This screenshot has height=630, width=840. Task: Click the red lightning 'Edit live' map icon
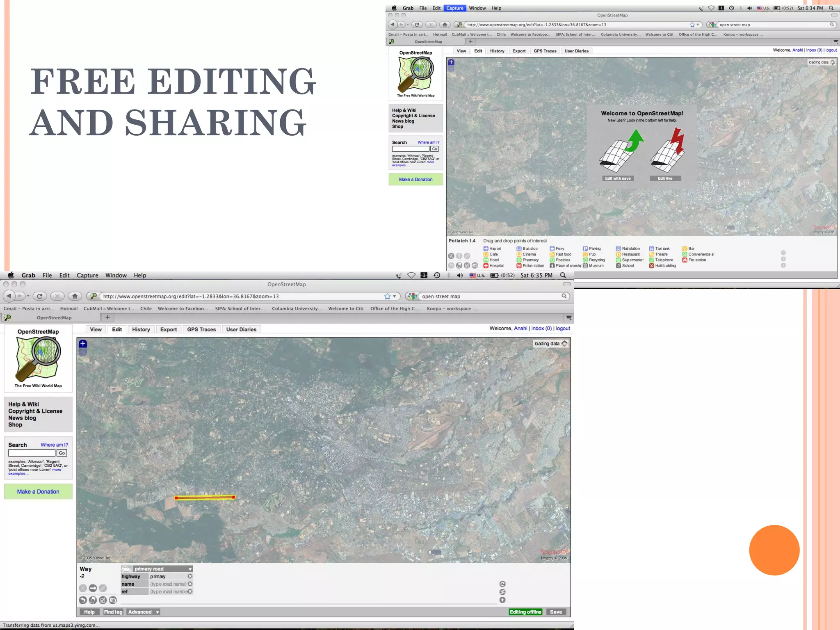point(668,150)
